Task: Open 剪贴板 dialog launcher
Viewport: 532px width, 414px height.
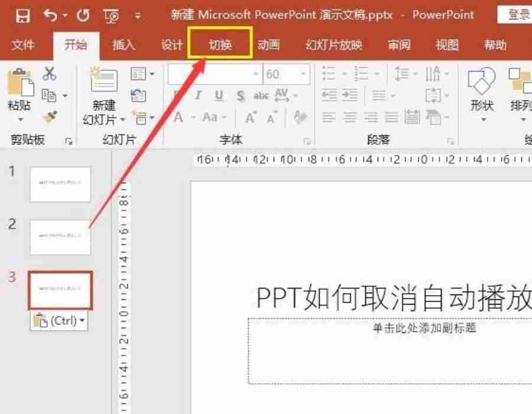Action: [x=69, y=141]
